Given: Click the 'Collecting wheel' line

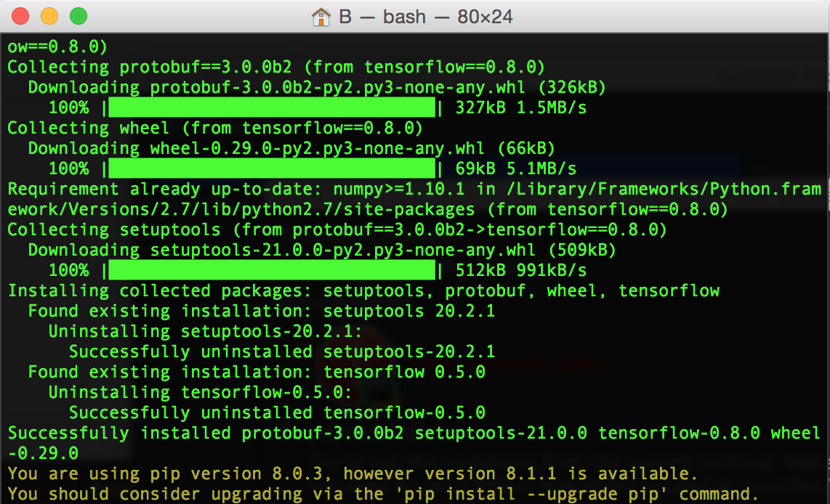Looking at the screenshot, I should [x=215, y=128].
